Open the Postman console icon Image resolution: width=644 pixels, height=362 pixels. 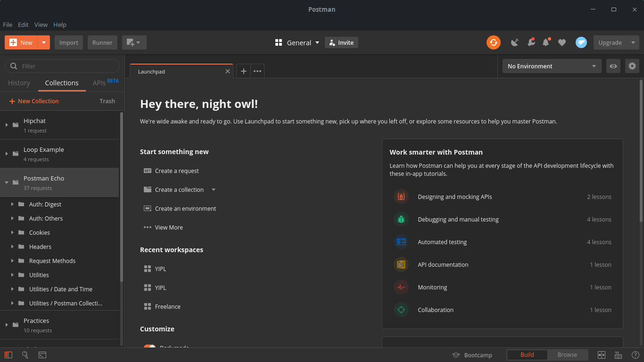(x=42, y=355)
